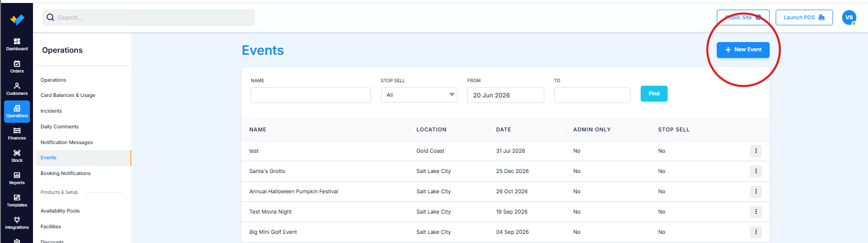
Task: Click the Name filter input field
Action: tap(310, 95)
